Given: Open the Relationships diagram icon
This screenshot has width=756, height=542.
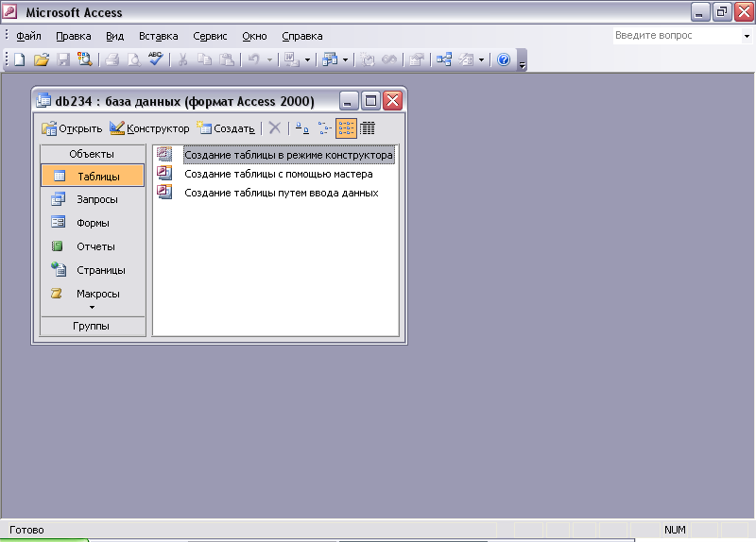Looking at the screenshot, I should pyautogui.click(x=443, y=59).
